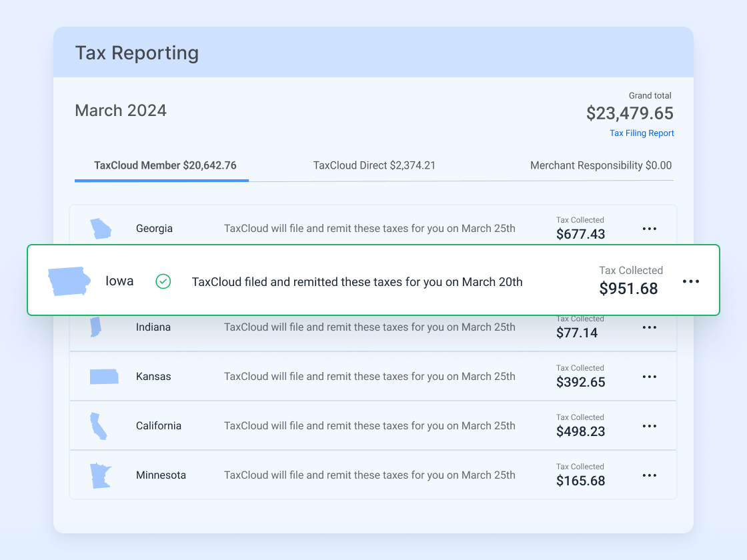Open the ellipsis menu on the Iowa row
Image resolution: width=747 pixels, height=560 pixels.
[691, 281]
